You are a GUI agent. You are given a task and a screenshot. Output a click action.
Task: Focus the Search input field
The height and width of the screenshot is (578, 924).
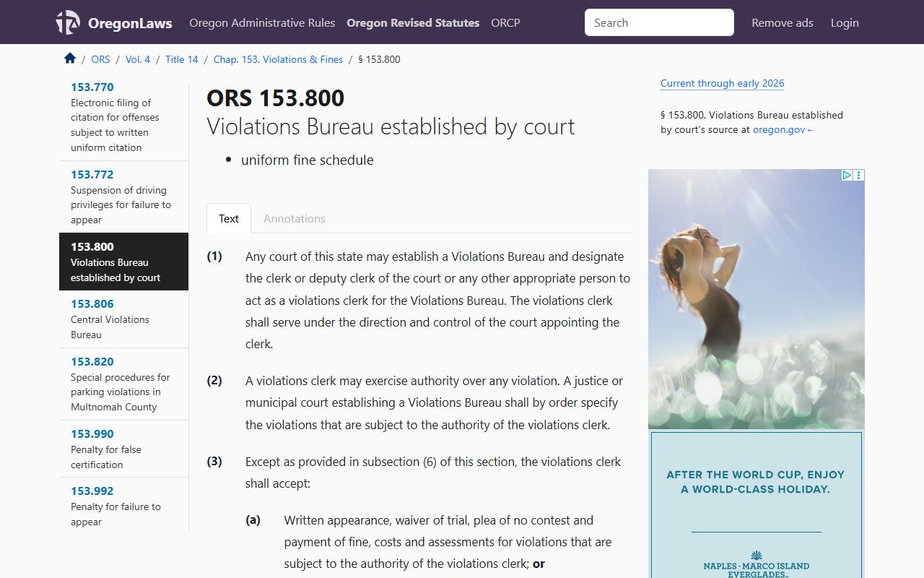click(659, 22)
